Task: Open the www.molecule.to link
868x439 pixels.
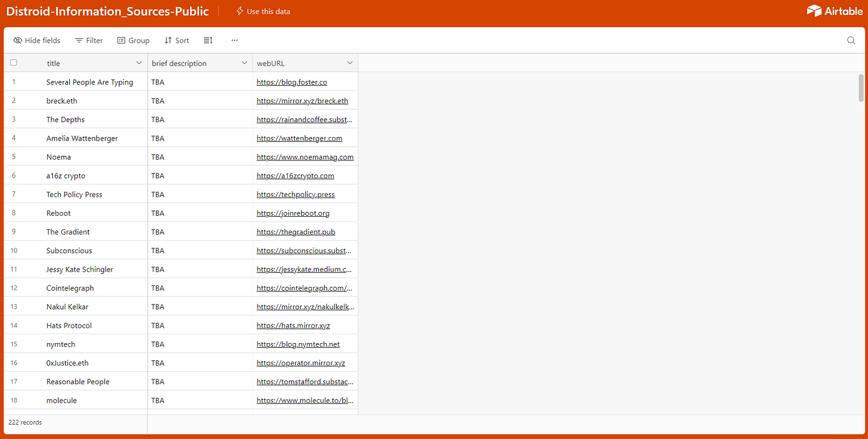Action: tap(305, 400)
